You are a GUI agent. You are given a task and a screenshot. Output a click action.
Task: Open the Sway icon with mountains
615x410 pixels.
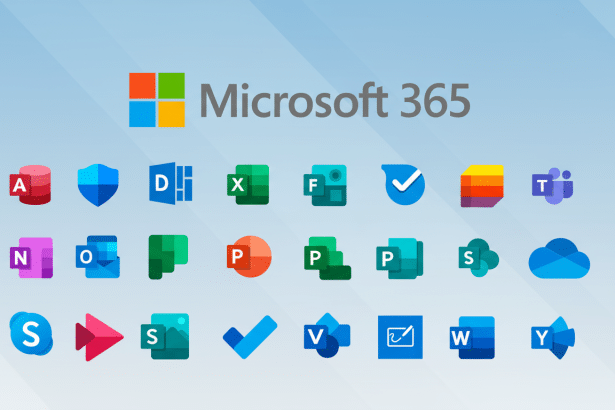[x=165, y=336]
